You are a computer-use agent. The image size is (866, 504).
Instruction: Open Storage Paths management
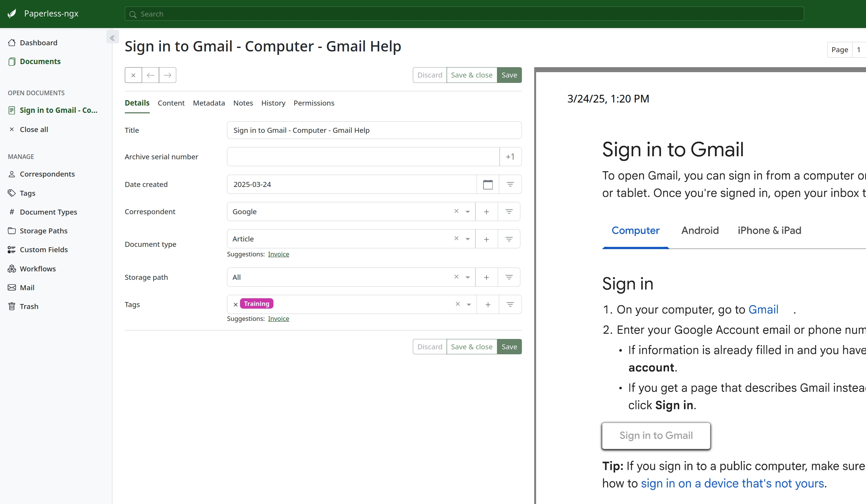click(43, 231)
